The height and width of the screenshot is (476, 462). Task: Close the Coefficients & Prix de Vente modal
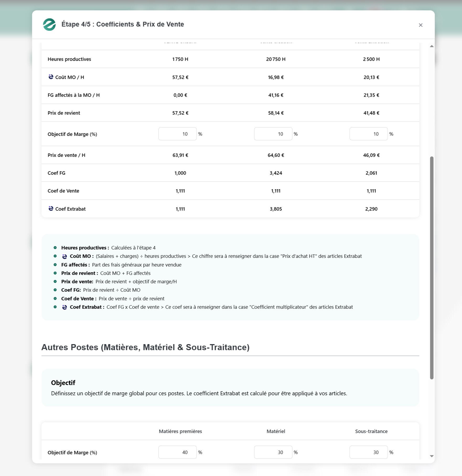pyautogui.click(x=421, y=25)
